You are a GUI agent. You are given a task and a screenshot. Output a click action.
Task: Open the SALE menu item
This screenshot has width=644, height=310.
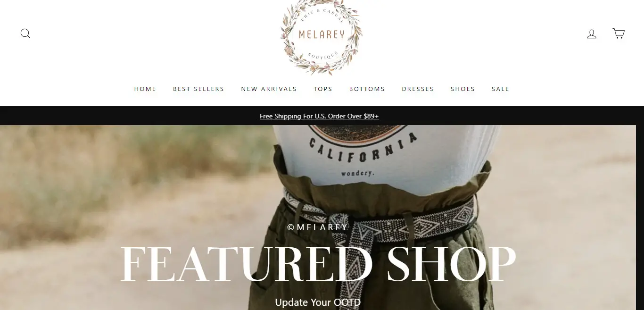click(x=500, y=89)
